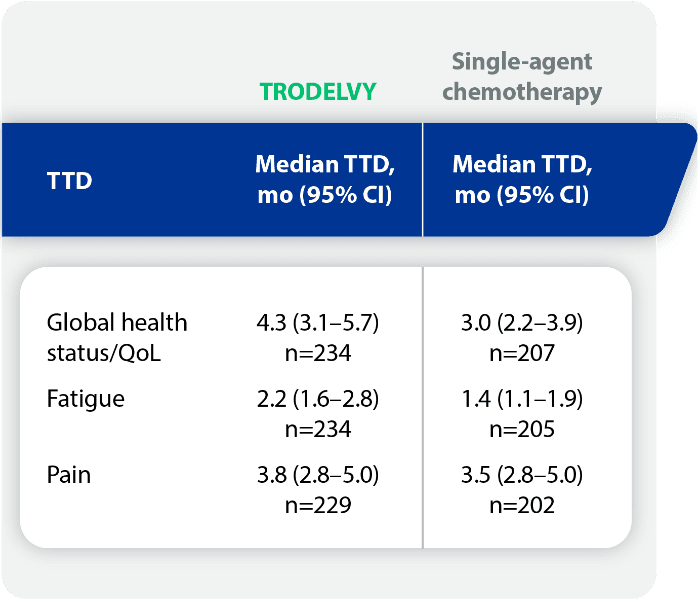Select n=234 in the Global health row
Viewport: 698px width, 599px height.
318,353
